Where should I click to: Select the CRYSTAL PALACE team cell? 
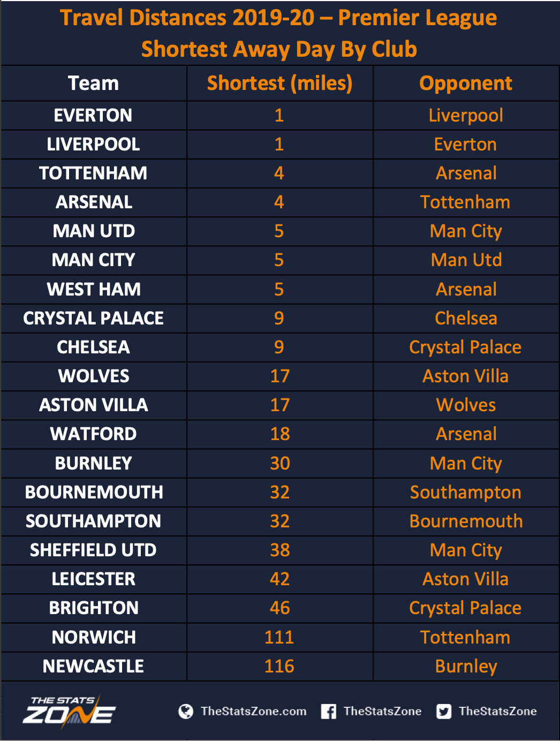pyautogui.click(x=94, y=319)
